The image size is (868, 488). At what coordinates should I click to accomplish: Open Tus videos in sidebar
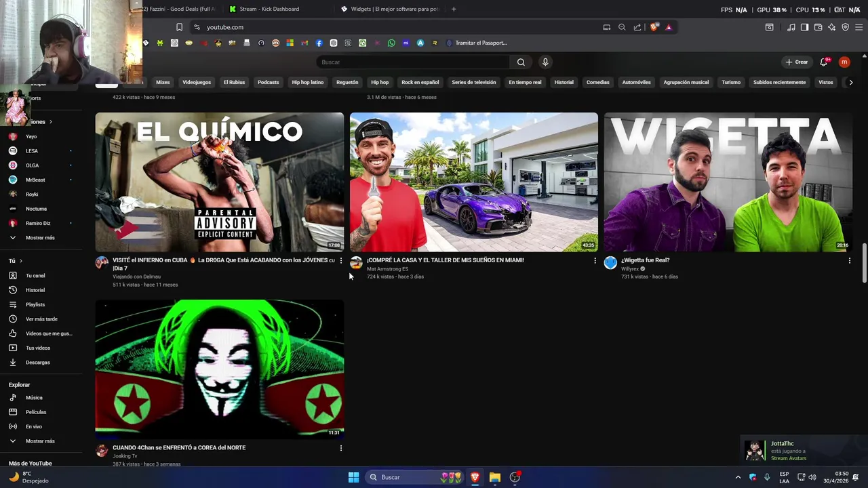tap(38, 348)
